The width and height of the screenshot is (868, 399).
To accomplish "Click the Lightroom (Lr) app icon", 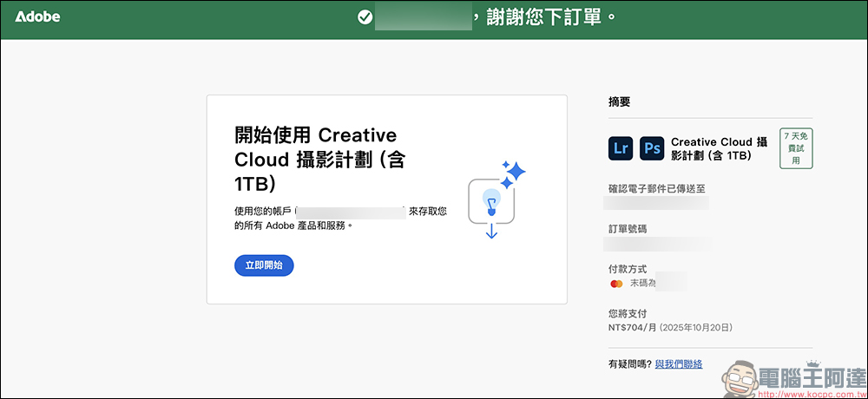I will click(621, 148).
